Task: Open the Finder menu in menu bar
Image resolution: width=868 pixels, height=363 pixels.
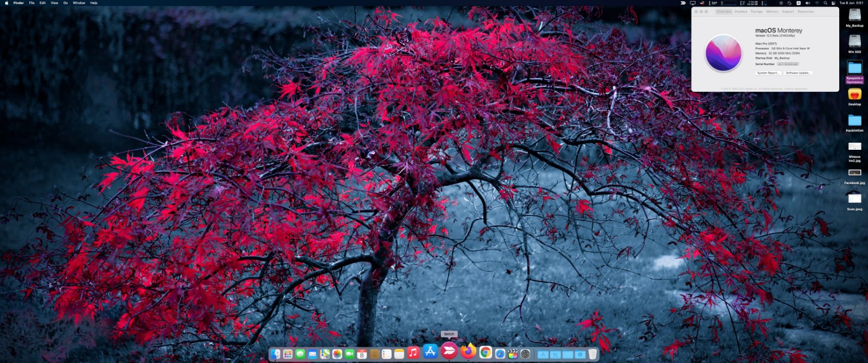Action: point(18,3)
